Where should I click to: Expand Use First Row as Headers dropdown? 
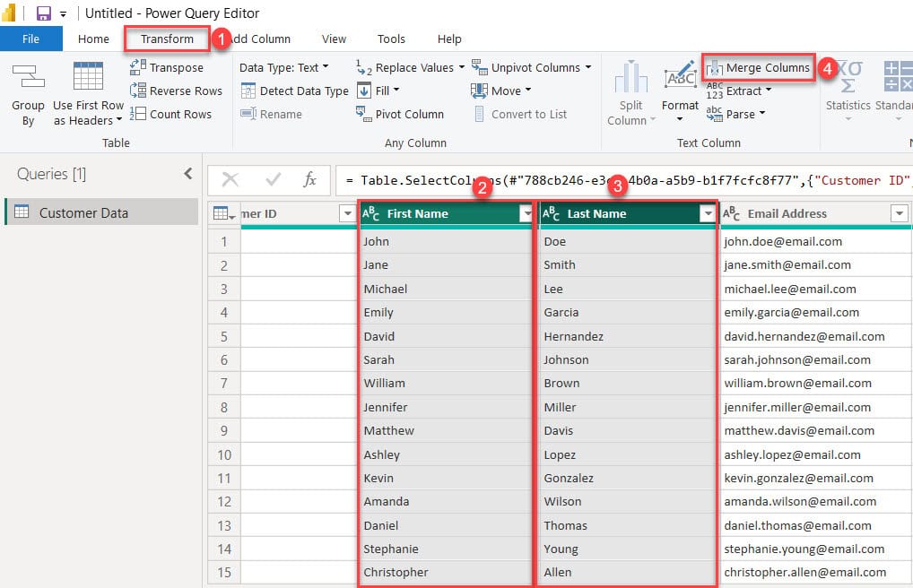click(119, 119)
